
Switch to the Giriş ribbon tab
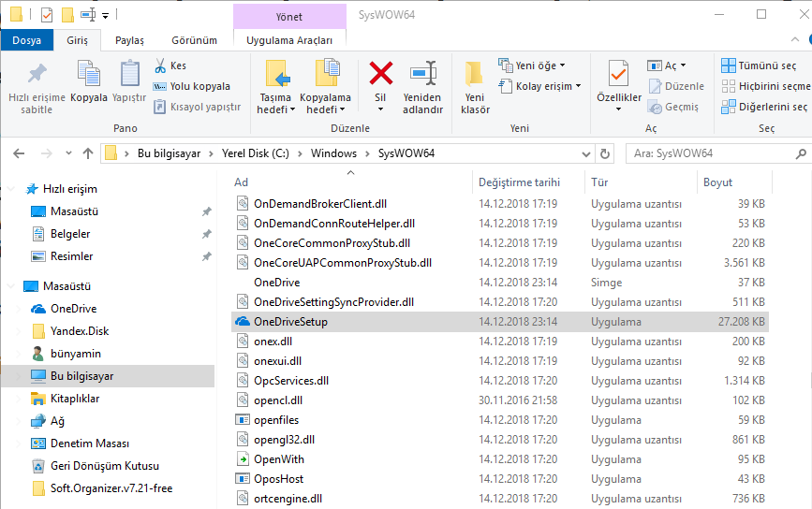tap(77, 40)
